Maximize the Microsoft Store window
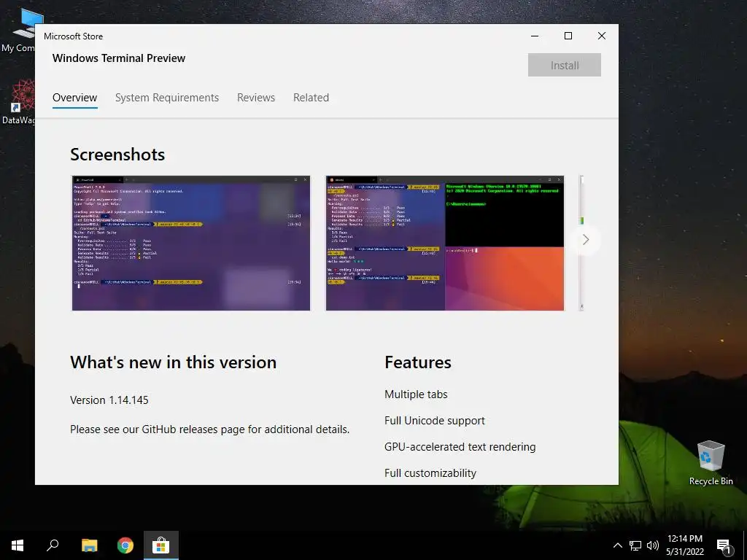The image size is (747, 560). pos(568,36)
